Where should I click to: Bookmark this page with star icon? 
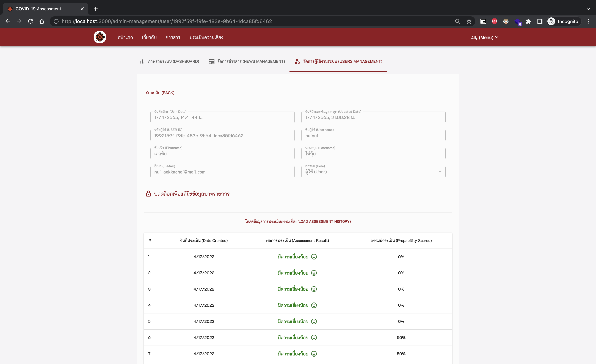(469, 21)
